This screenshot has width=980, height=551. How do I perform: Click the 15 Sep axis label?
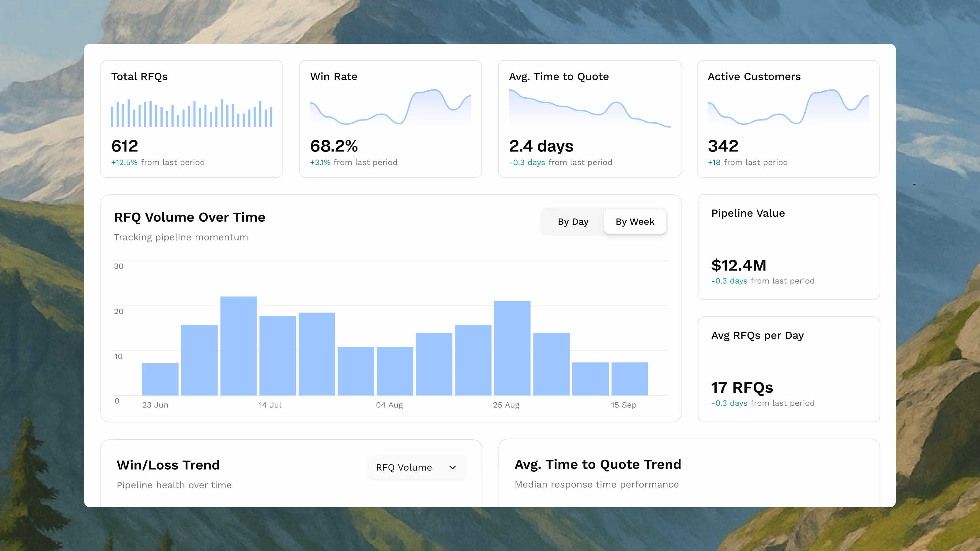624,405
